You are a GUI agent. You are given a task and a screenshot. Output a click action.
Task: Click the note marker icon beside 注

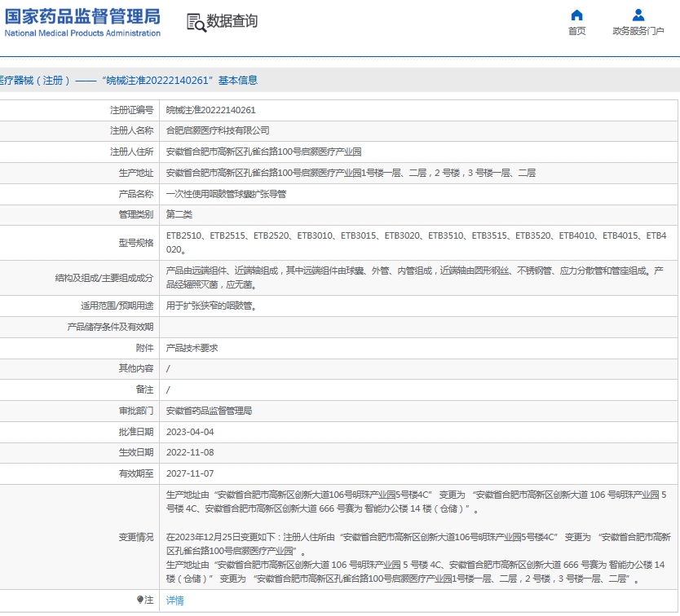[140, 601]
